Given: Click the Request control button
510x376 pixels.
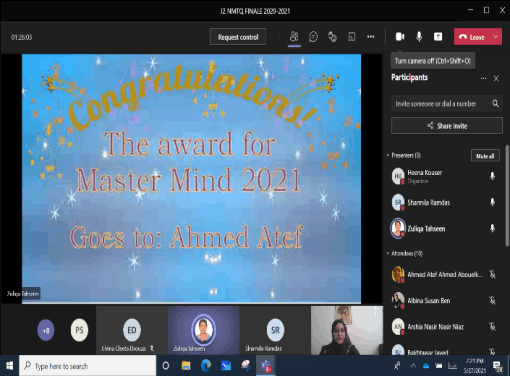Looking at the screenshot, I should tap(238, 37).
